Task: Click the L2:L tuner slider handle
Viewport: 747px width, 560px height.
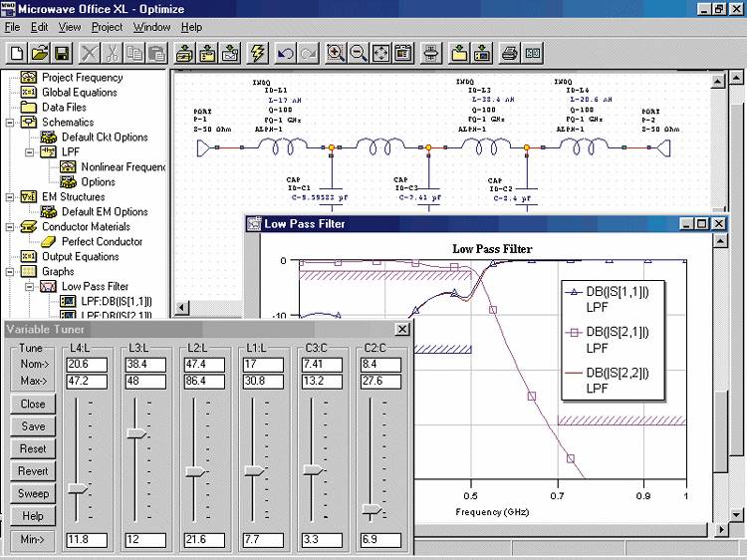Action: click(x=195, y=472)
